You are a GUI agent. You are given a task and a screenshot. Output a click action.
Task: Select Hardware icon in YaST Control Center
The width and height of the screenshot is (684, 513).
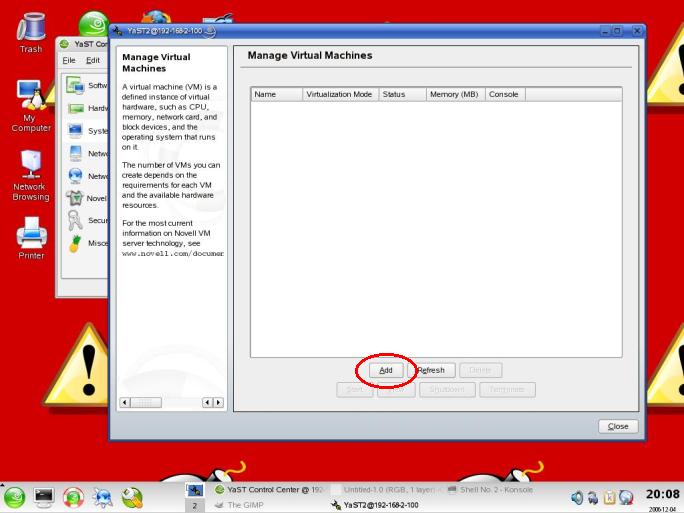(76, 108)
